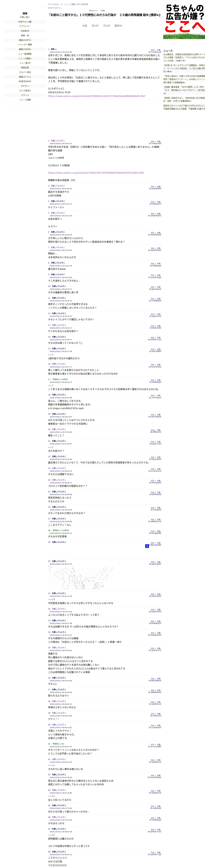Open ラブライブ！ board in sidebar
Image resolution: width=205 pixels, height=868 pixels.
25,26
